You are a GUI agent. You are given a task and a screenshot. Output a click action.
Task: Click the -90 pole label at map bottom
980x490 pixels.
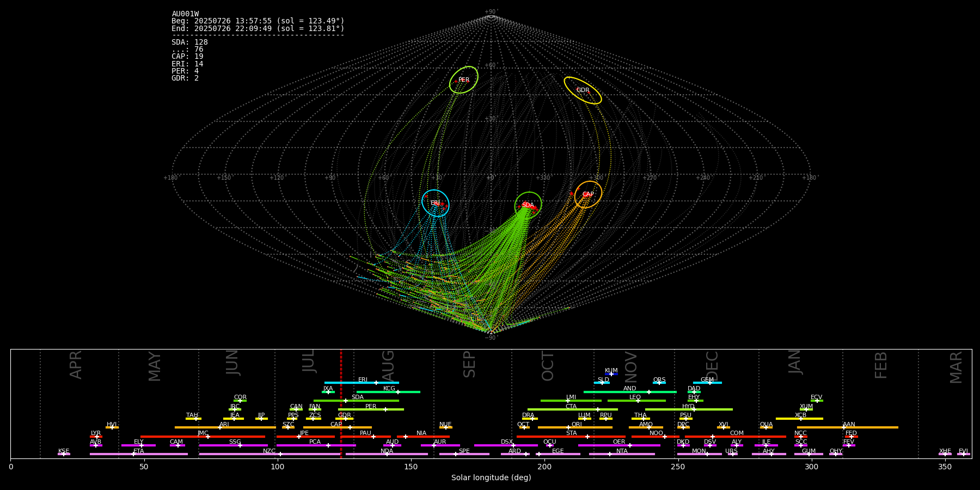pos(491,338)
